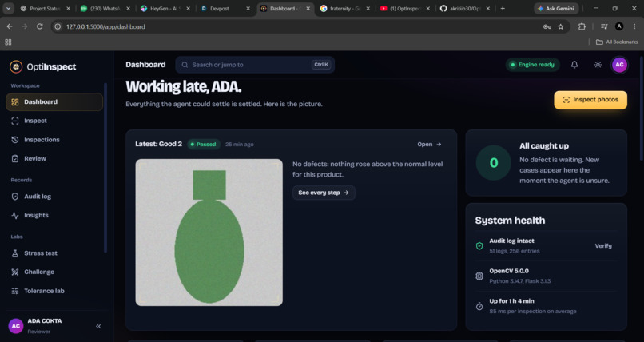The width and height of the screenshot is (644, 342).
Task: Open a new browser tab
Action: (x=503, y=8)
